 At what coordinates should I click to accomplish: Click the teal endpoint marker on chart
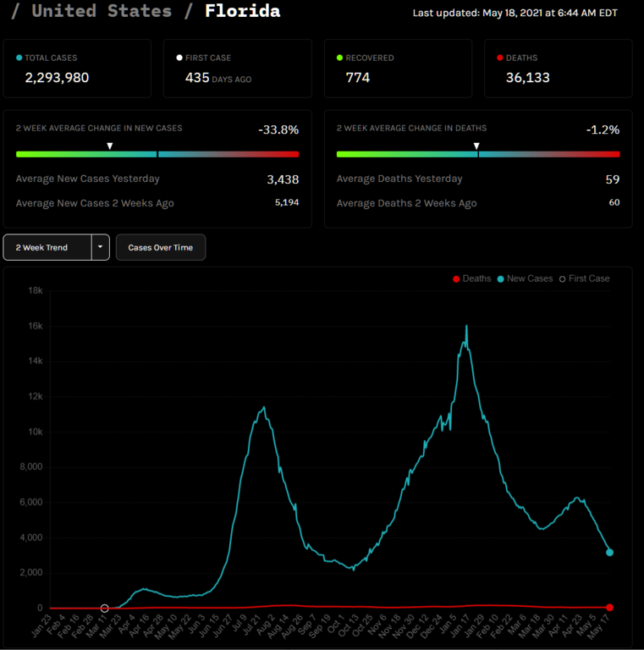(x=609, y=553)
